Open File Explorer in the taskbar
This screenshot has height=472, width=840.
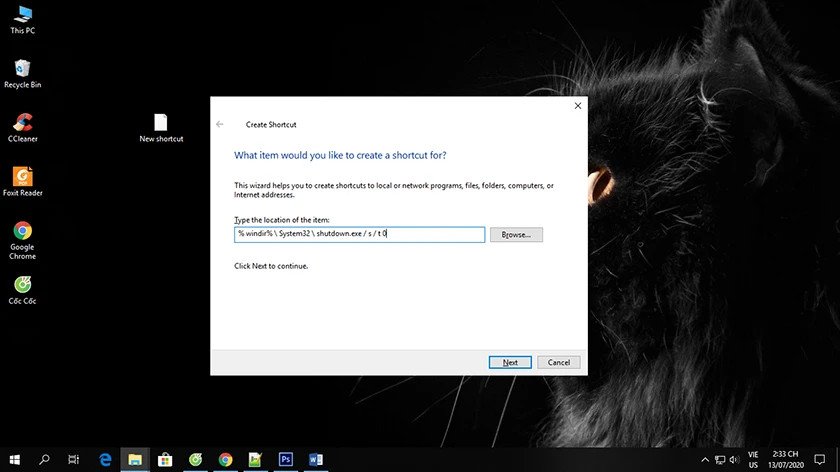(x=135, y=459)
